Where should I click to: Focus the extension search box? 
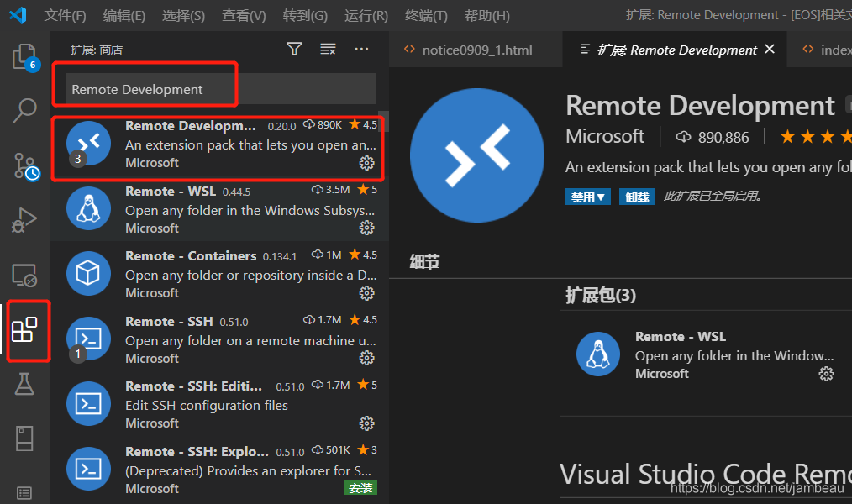point(221,89)
